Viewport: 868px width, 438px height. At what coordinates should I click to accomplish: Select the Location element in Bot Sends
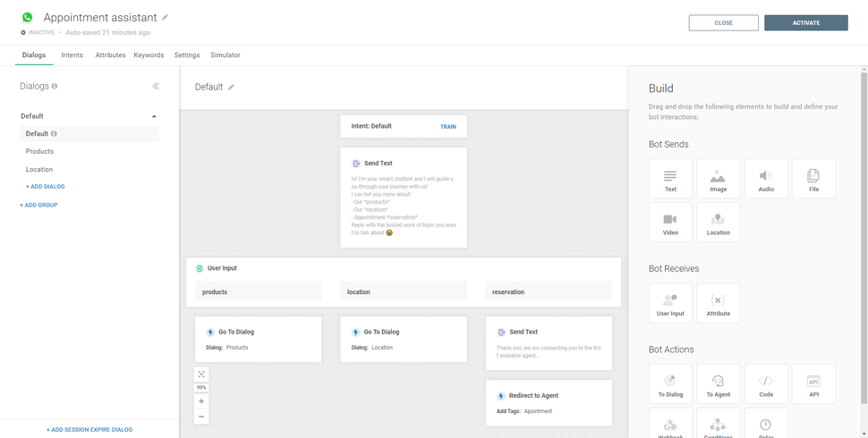tap(718, 223)
